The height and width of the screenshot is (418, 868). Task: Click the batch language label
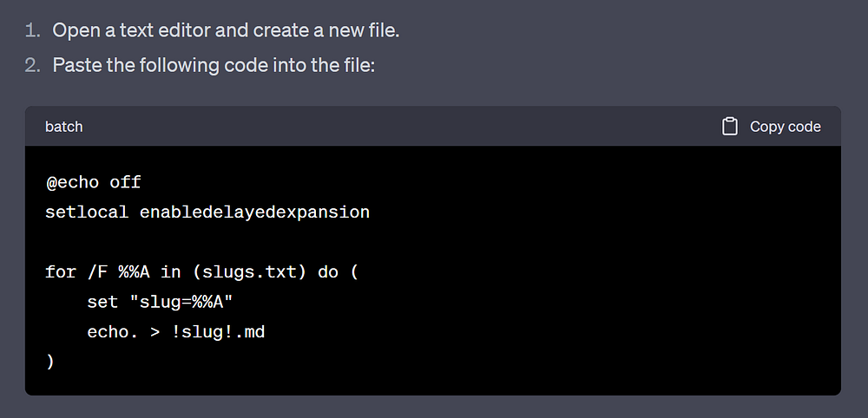point(64,127)
